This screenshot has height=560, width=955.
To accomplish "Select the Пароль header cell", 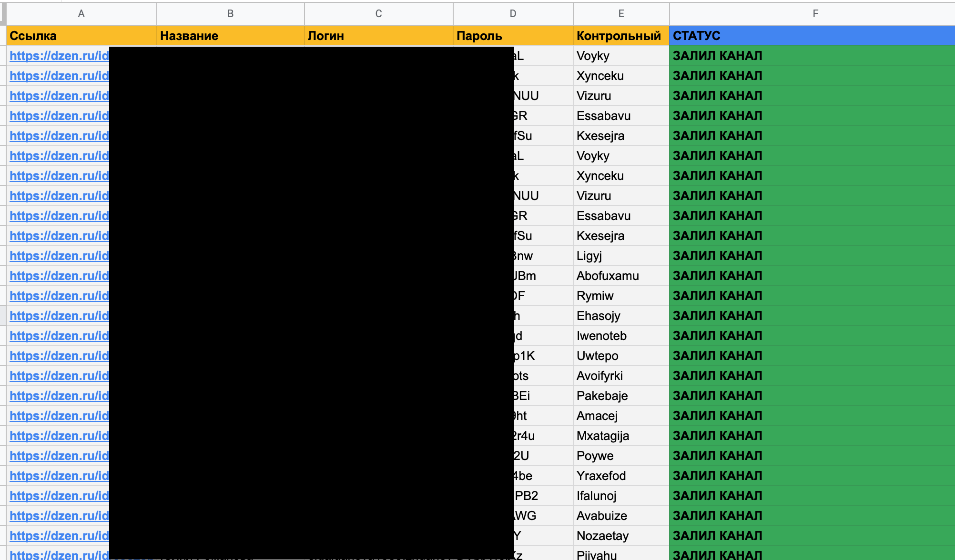I will tap(513, 36).
